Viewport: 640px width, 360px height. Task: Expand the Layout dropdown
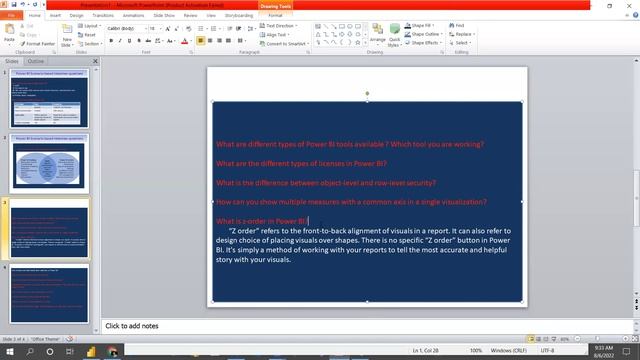click(x=90, y=26)
